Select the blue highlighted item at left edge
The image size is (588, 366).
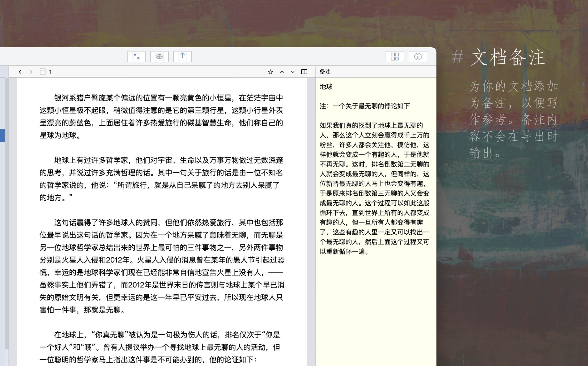click(2, 136)
